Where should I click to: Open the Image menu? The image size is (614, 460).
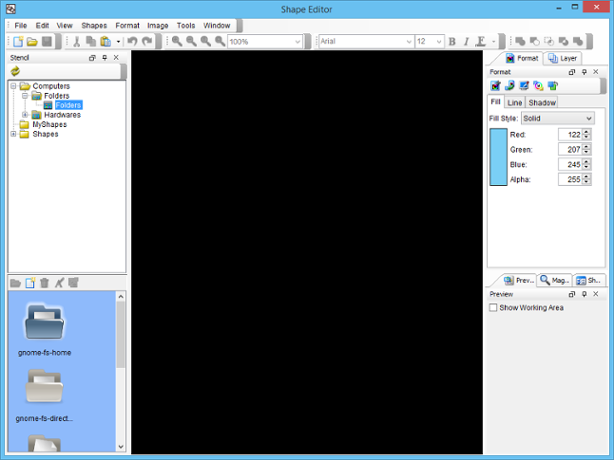pyautogui.click(x=157, y=25)
